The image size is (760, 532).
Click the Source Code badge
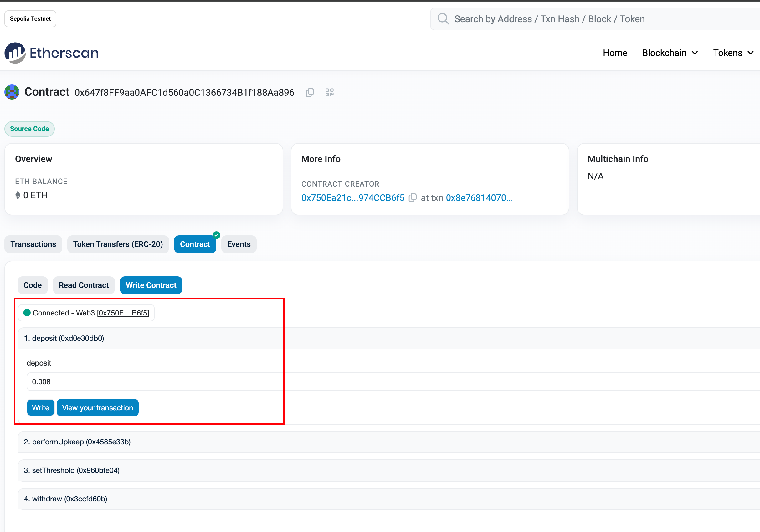pos(29,129)
